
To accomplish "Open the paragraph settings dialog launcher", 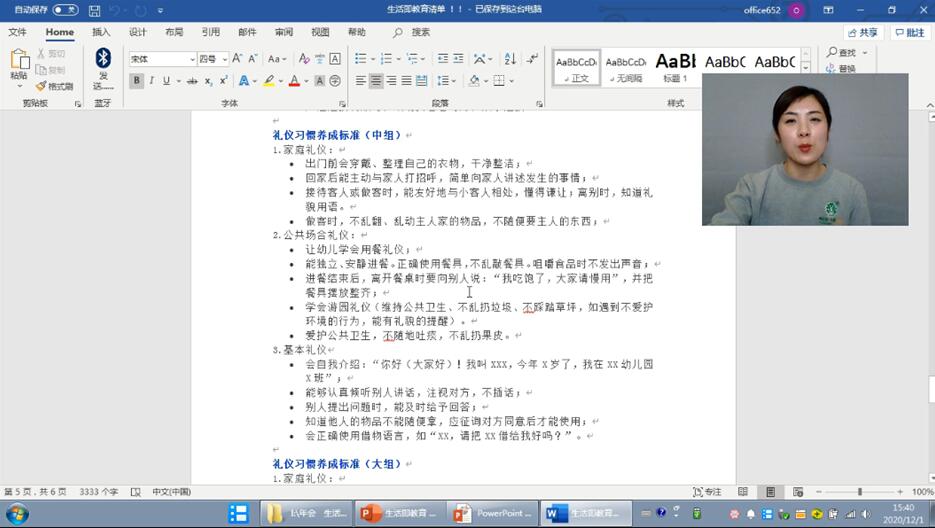I will coord(539,104).
